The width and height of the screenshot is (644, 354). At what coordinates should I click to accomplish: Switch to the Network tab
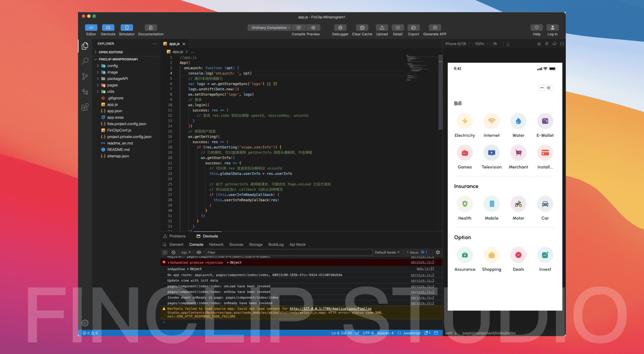click(x=215, y=244)
